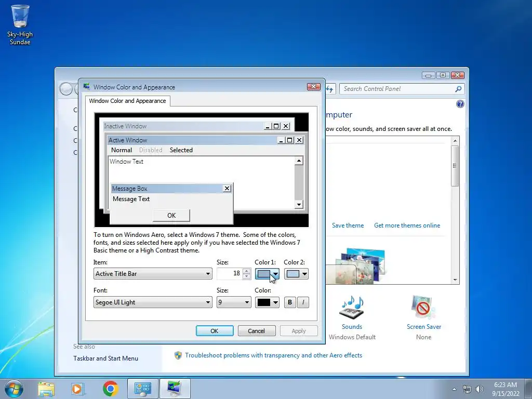Switch to Control Panel taskbar button

pos(142,389)
